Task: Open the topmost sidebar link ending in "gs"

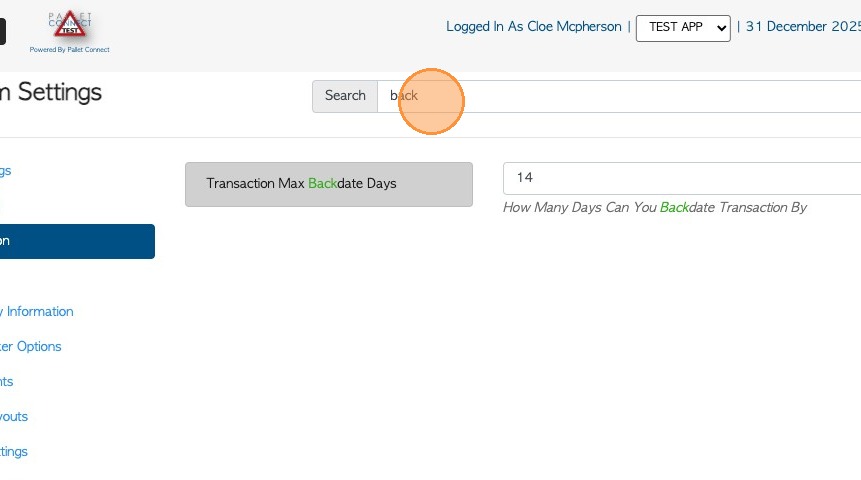Action: [5, 171]
